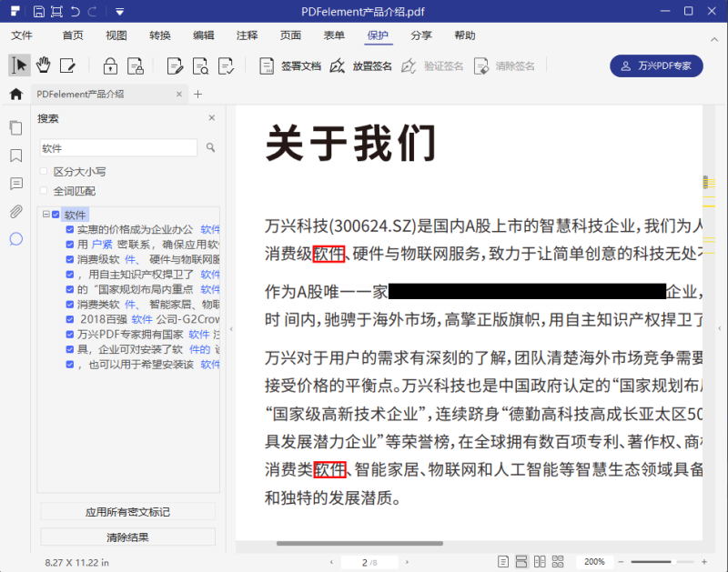Open the comments panel icon
728x572 pixels.
tap(15, 184)
